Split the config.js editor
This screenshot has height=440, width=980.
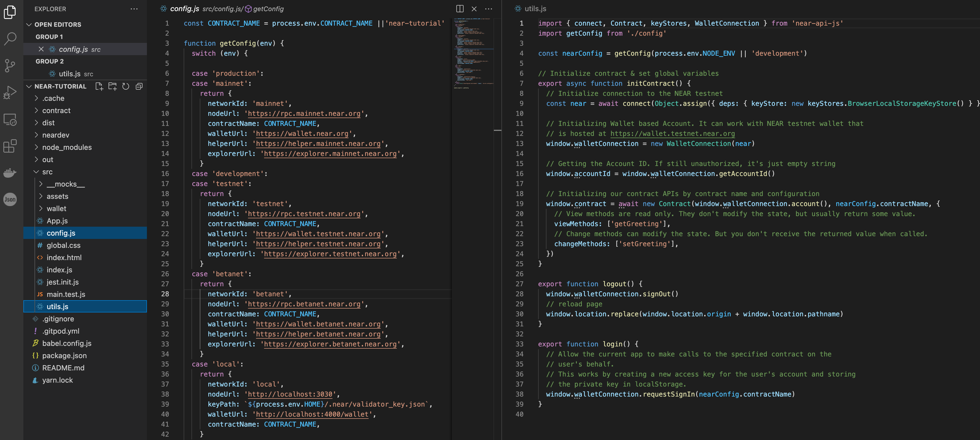pos(460,8)
